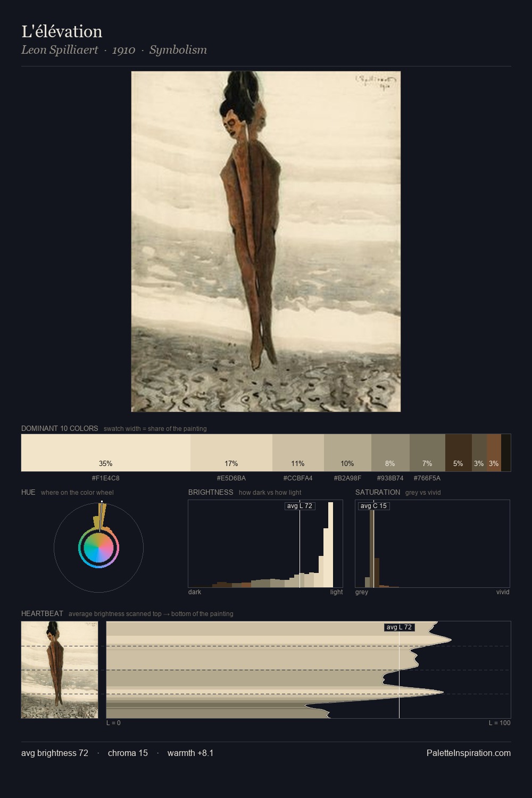Click the avg L 72 brightness label

tap(300, 506)
